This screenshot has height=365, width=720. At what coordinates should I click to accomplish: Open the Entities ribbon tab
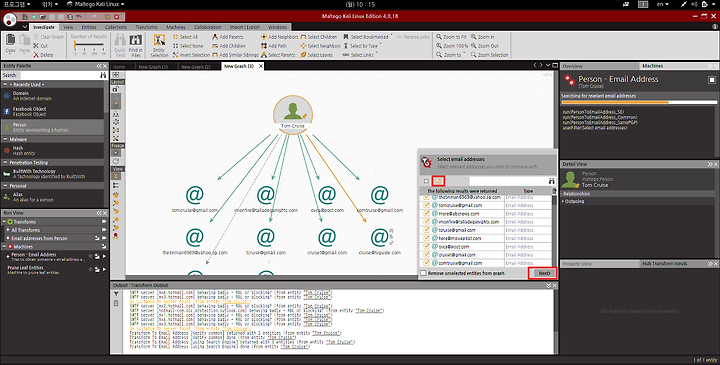89,27
